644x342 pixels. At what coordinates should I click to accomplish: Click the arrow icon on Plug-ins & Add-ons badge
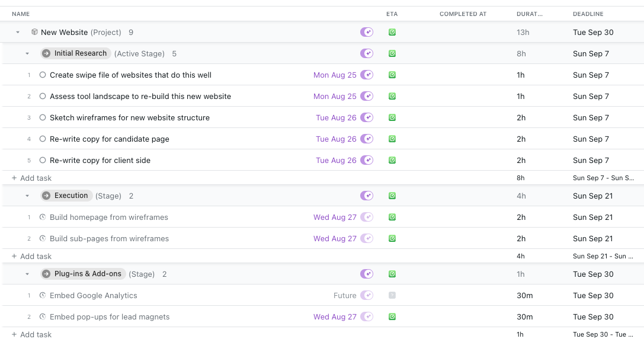(x=46, y=274)
